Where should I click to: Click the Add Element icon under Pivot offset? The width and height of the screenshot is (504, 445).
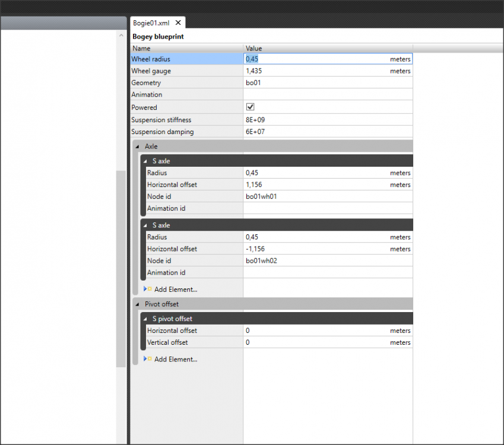click(x=148, y=359)
